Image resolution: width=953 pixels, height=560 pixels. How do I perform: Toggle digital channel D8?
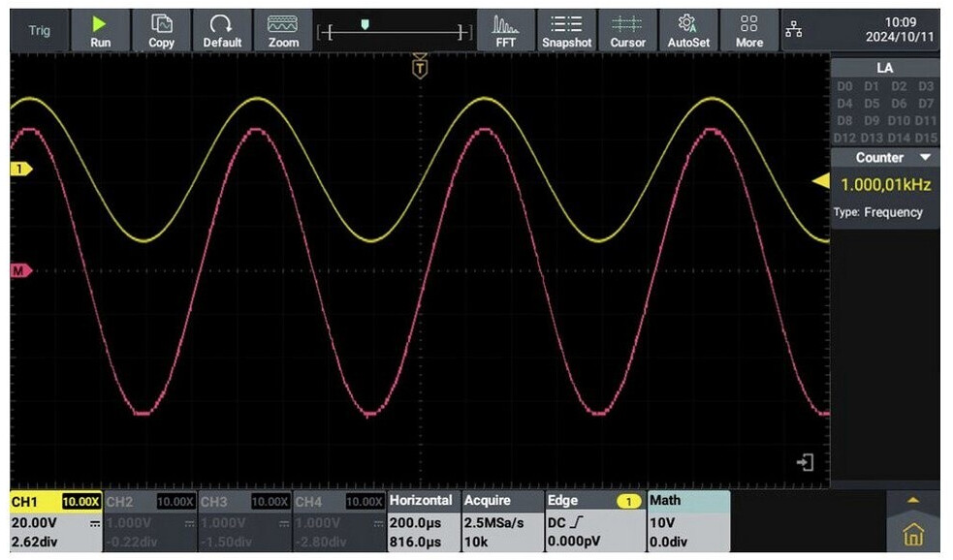click(844, 120)
